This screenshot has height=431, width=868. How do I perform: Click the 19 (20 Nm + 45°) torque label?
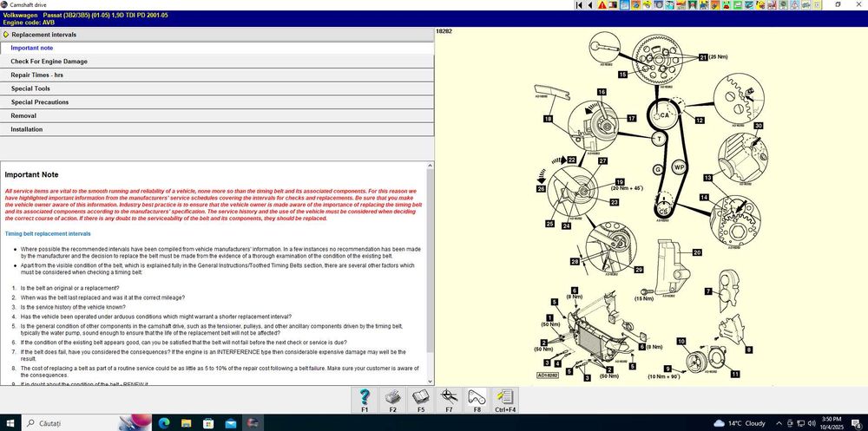coord(626,185)
